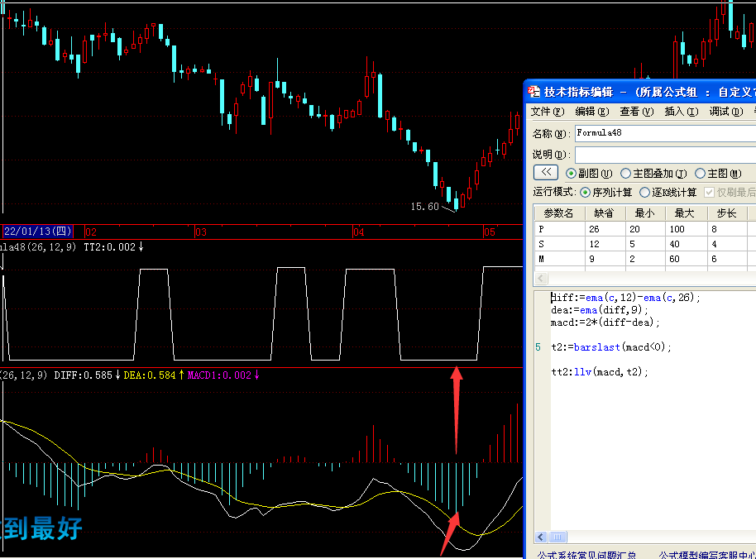Click the 缺省 column header
Screen dimensions: 756x559
(x=605, y=213)
